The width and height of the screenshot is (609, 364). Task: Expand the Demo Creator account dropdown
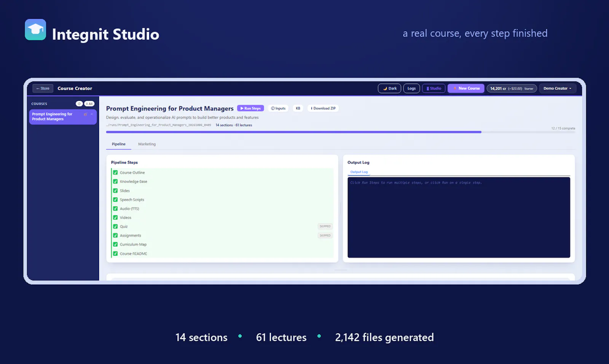coord(558,88)
